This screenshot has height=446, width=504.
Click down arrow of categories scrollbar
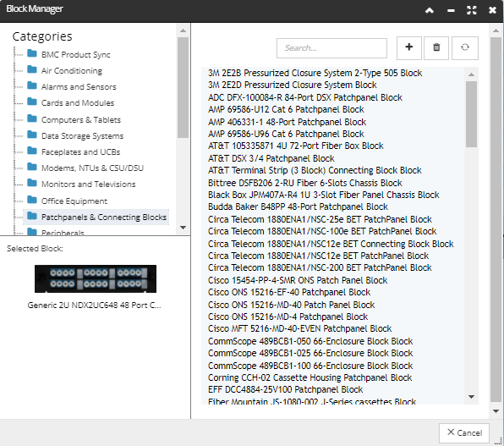pyautogui.click(x=184, y=228)
